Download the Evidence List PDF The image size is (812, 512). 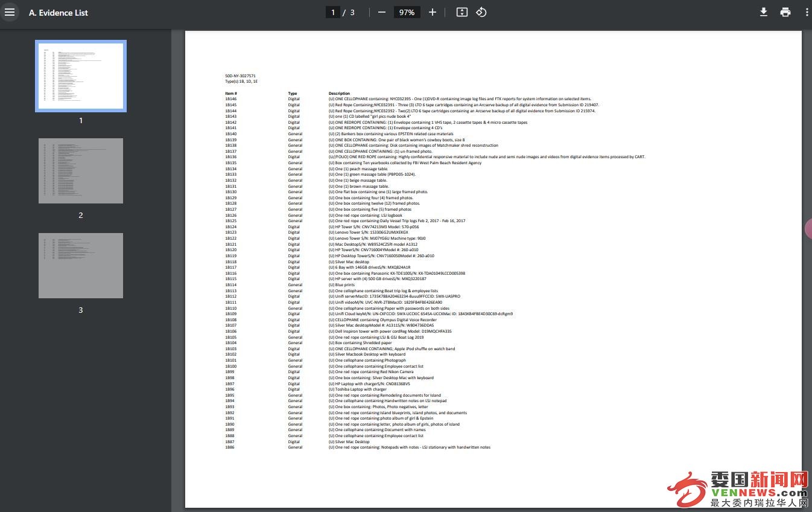763,12
